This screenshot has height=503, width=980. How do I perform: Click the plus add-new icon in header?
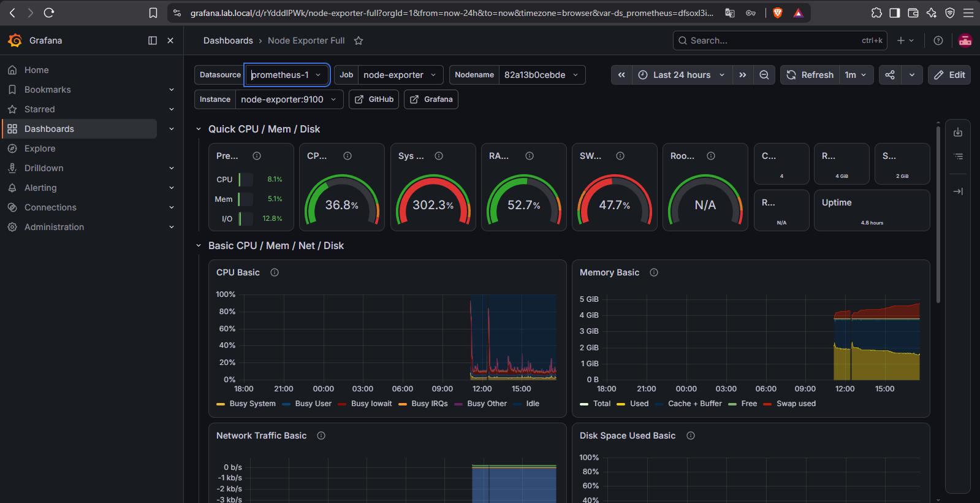(x=905, y=40)
